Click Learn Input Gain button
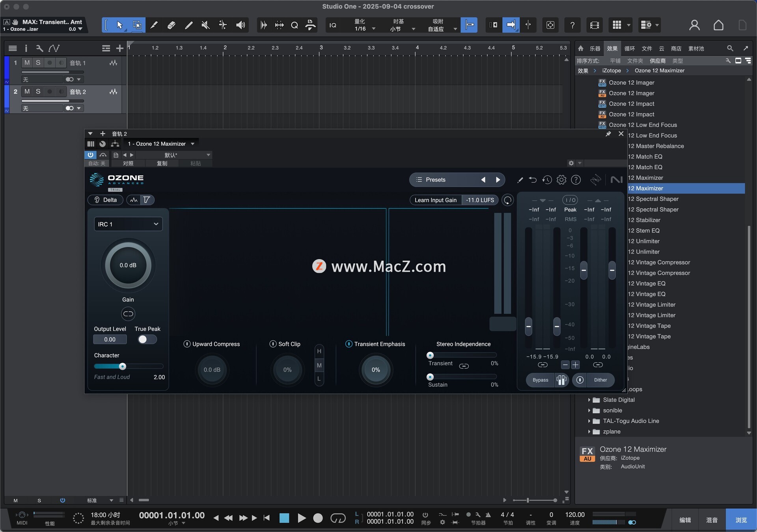 (x=436, y=200)
